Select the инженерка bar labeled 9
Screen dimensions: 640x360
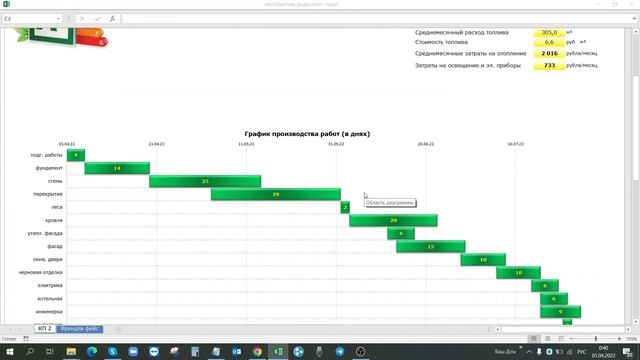click(560, 312)
